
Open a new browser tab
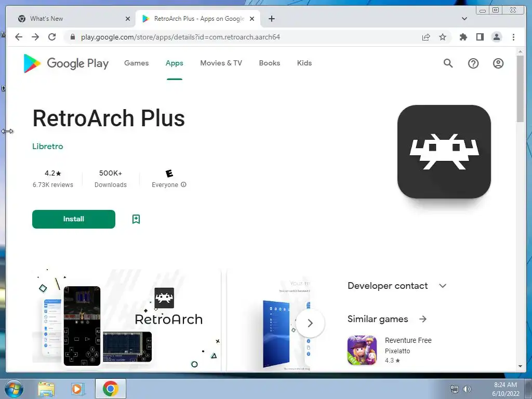pos(271,19)
